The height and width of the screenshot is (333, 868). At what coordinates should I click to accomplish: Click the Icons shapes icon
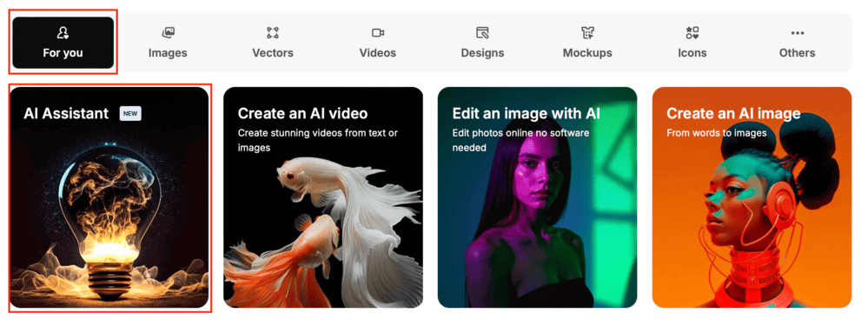coord(692,33)
